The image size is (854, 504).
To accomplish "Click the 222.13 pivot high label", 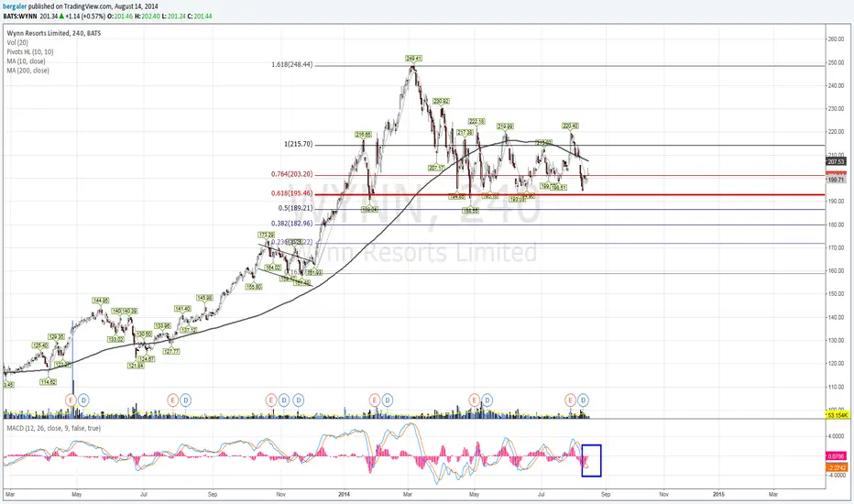I will click(x=476, y=121).
